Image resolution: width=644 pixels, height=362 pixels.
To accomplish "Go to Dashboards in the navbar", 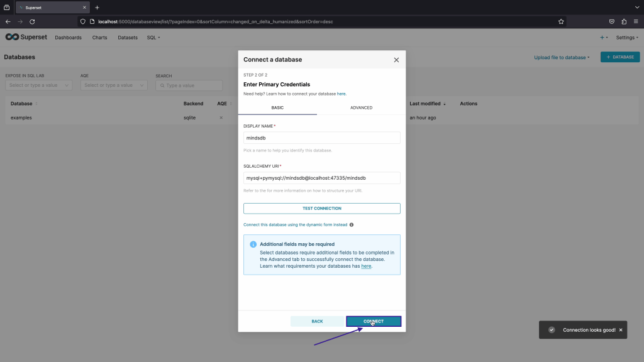I will tap(68, 38).
